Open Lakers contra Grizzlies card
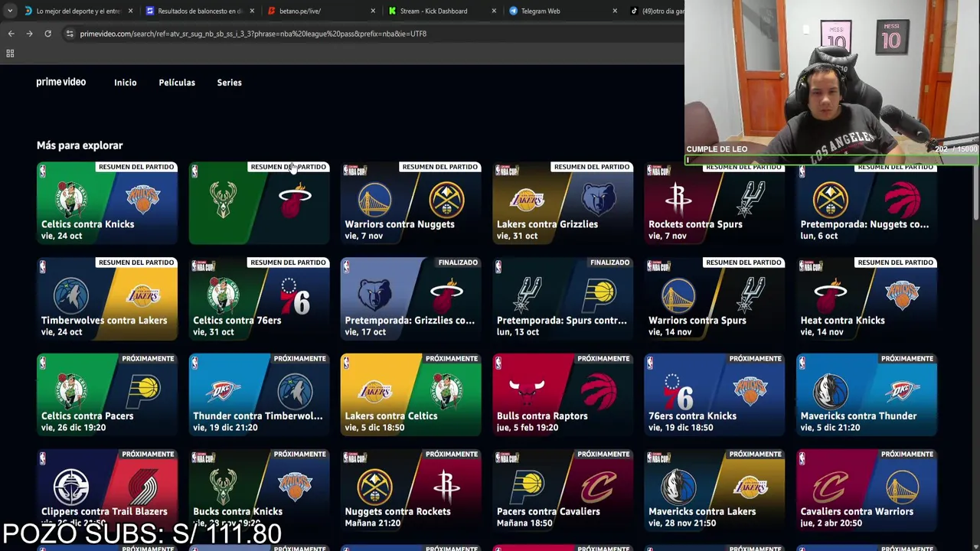 pyautogui.click(x=563, y=202)
